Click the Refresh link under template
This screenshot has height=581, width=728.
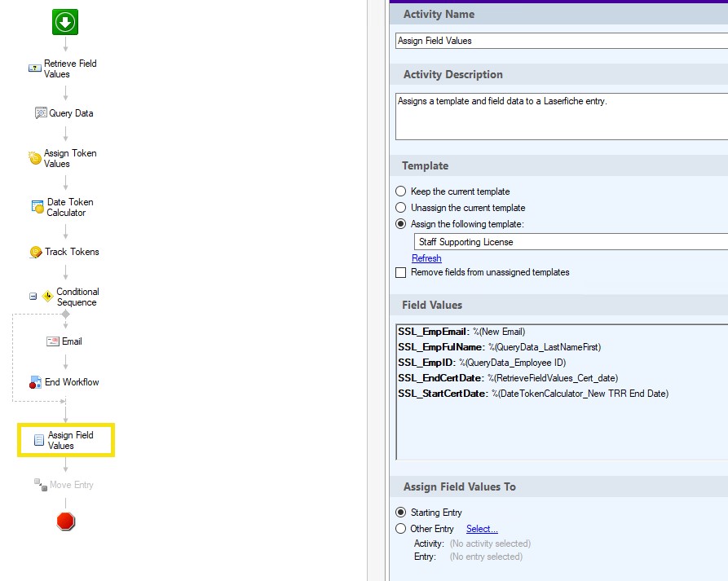pyautogui.click(x=426, y=258)
